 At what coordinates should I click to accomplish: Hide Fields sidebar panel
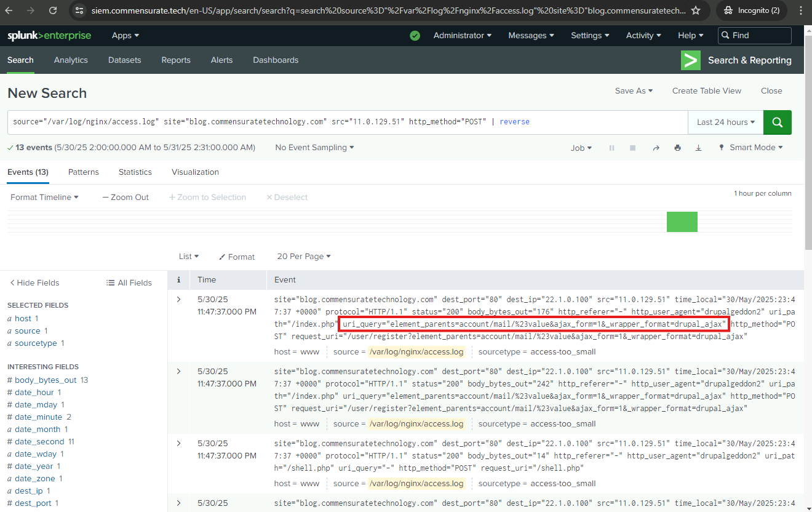tap(35, 282)
